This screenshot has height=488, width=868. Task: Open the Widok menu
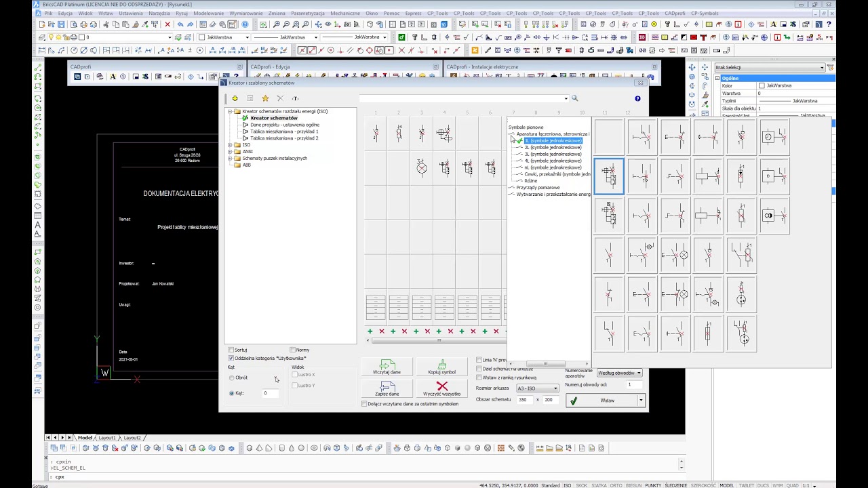click(x=85, y=13)
